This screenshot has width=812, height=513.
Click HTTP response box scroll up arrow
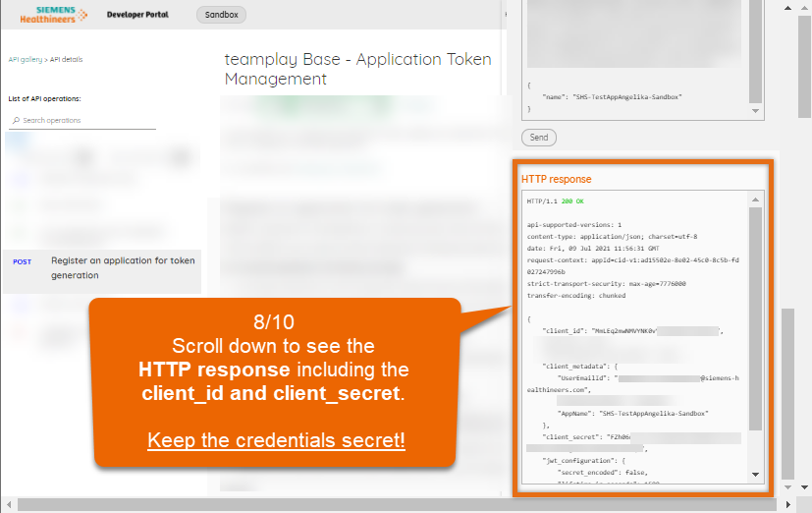755,200
